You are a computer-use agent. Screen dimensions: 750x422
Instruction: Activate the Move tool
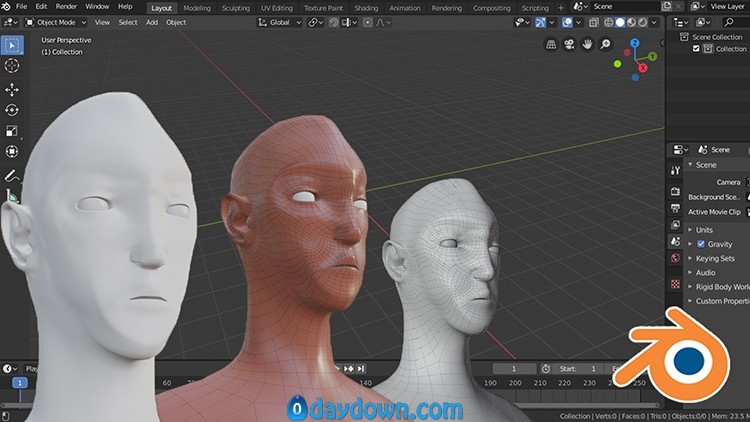12,88
